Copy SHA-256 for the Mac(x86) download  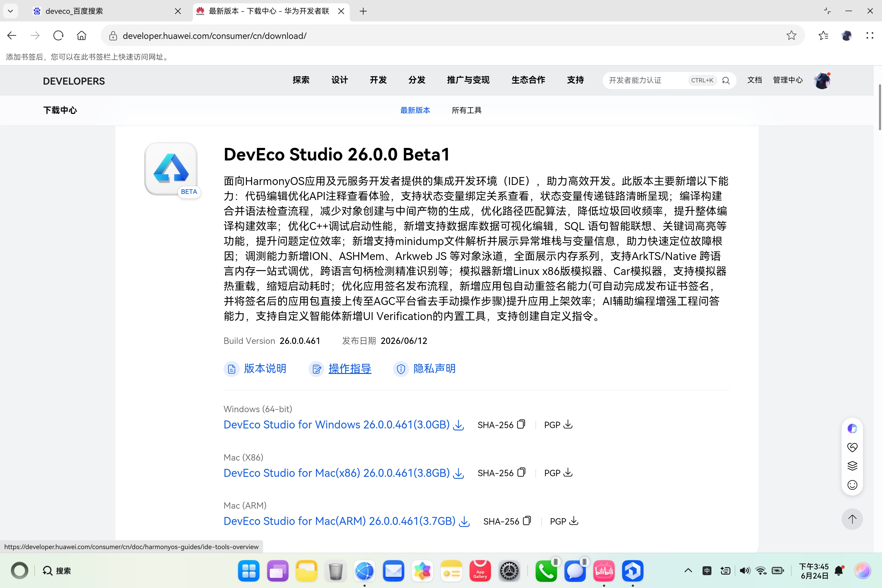pyautogui.click(x=521, y=472)
